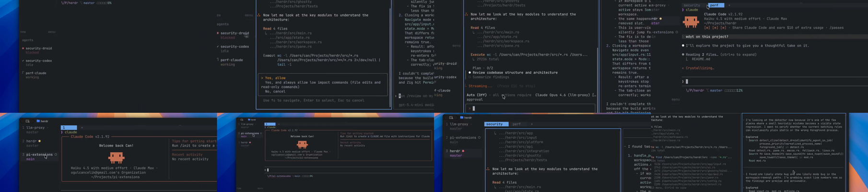Select the "security-droid" agent next to the "Read 4 files" pane

[233, 35]
